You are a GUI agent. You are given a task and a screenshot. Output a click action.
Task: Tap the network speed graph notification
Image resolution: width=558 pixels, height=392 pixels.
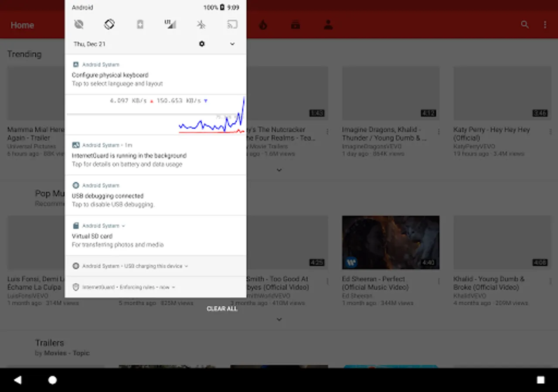[156, 115]
